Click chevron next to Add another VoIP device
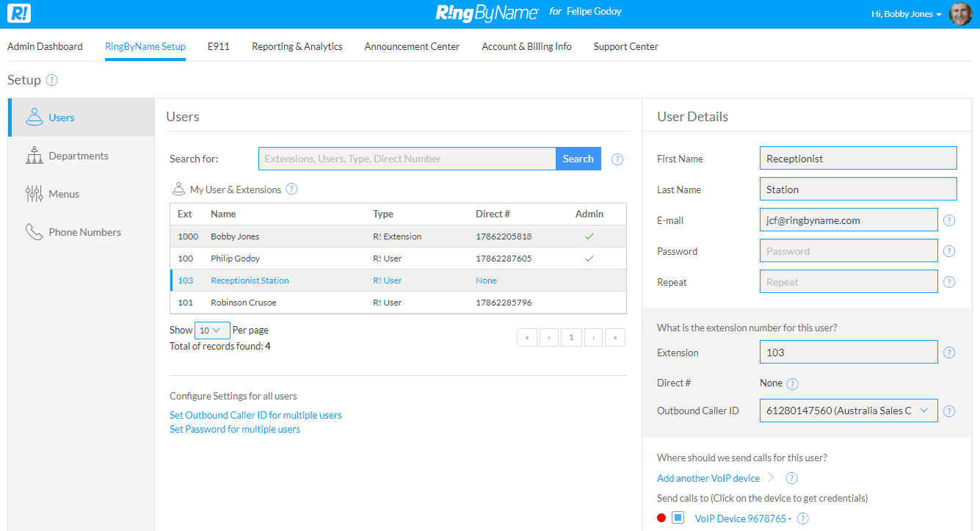Screen dimensions: 980x531 click(x=771, y=478)
